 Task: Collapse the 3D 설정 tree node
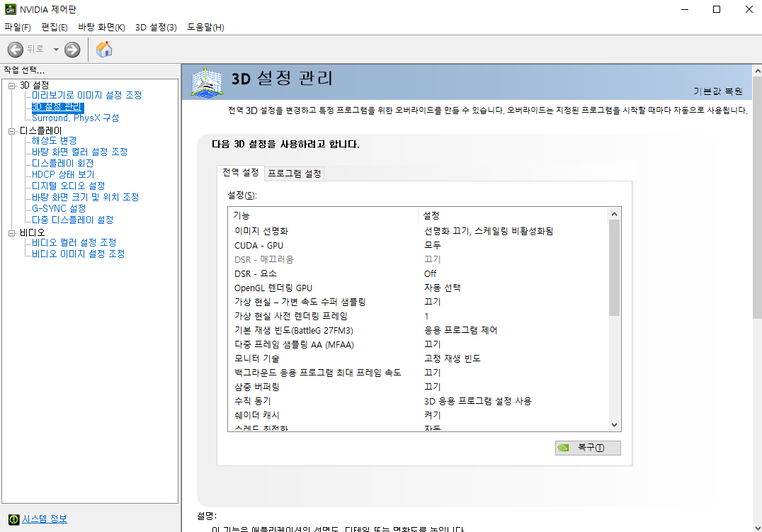click(x=11, y=86)
